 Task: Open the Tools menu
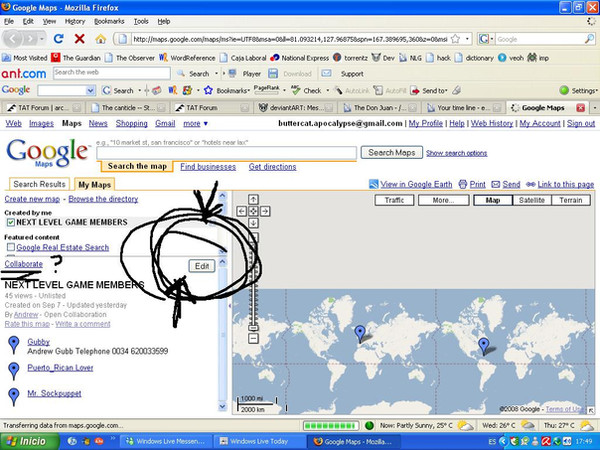141,21
